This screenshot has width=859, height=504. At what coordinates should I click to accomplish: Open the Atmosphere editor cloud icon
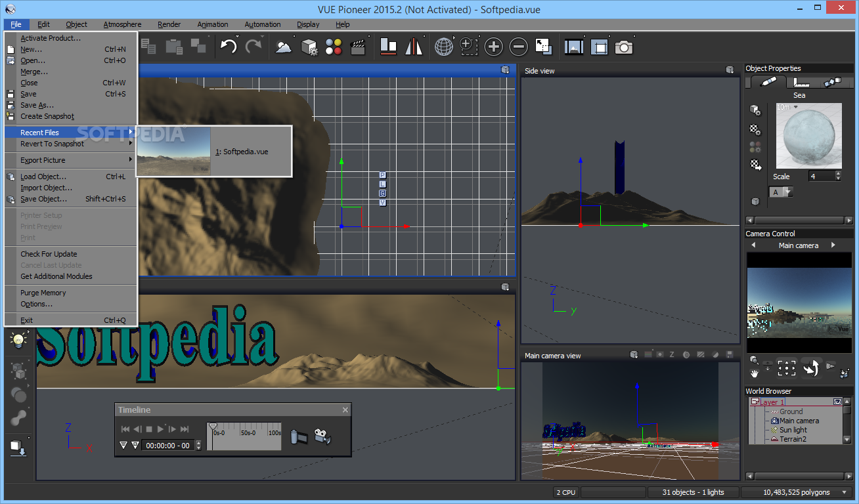284,47
